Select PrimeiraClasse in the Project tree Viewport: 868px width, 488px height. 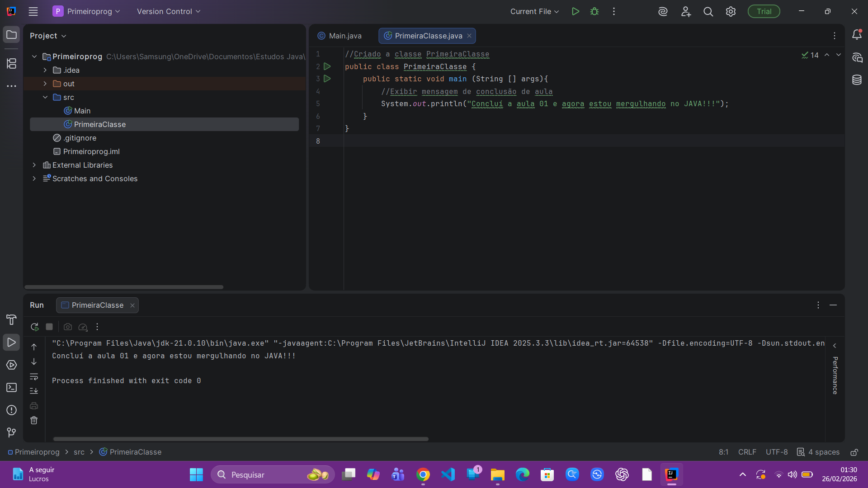tap(100, 124)
